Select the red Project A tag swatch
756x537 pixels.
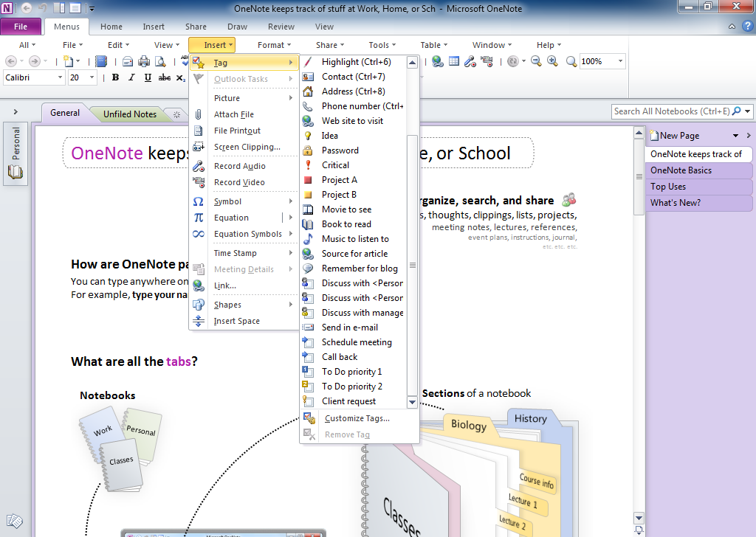click(308, 180)
